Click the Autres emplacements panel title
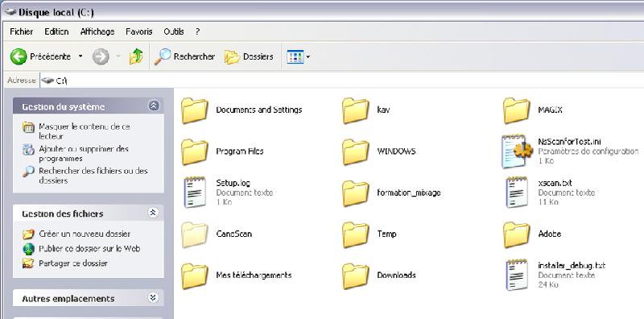The height and width of the screenshot is (319, 644). [68, 298]
